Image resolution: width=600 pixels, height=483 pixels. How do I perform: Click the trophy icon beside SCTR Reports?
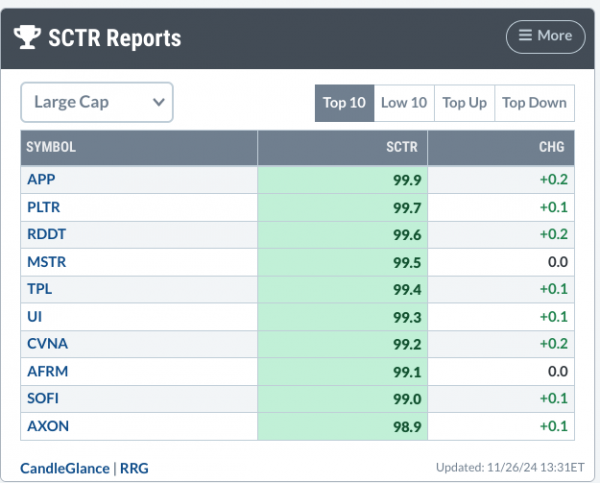click(x=27, y=37)
